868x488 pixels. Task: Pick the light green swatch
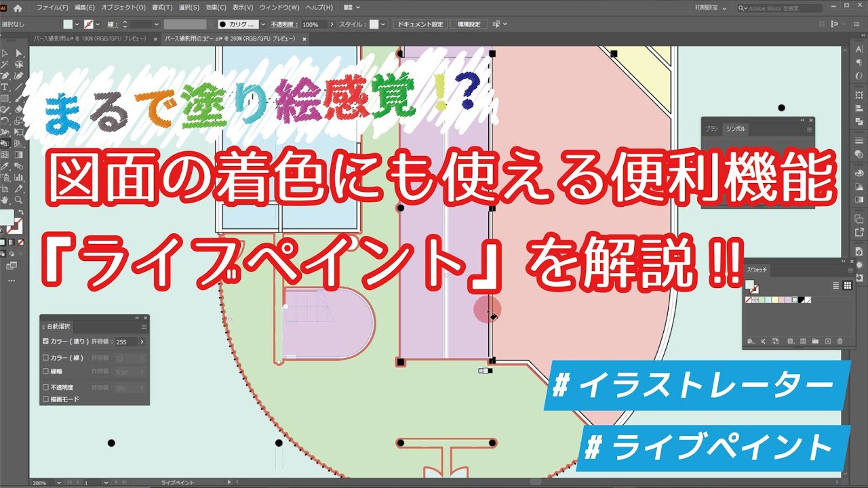pyautogui.click(x=762, y=300)
